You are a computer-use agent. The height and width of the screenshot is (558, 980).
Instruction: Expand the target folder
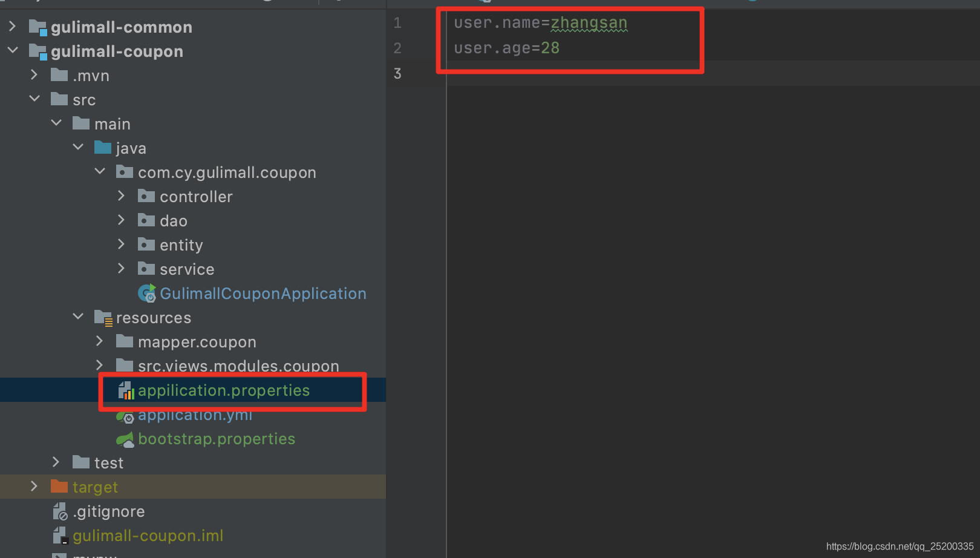(x=34, y=486)
